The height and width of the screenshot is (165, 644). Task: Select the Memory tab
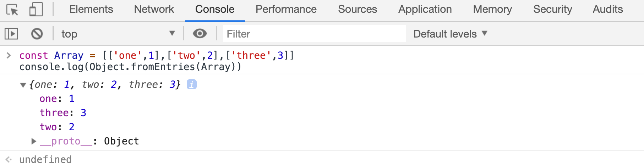click(492, 9)
